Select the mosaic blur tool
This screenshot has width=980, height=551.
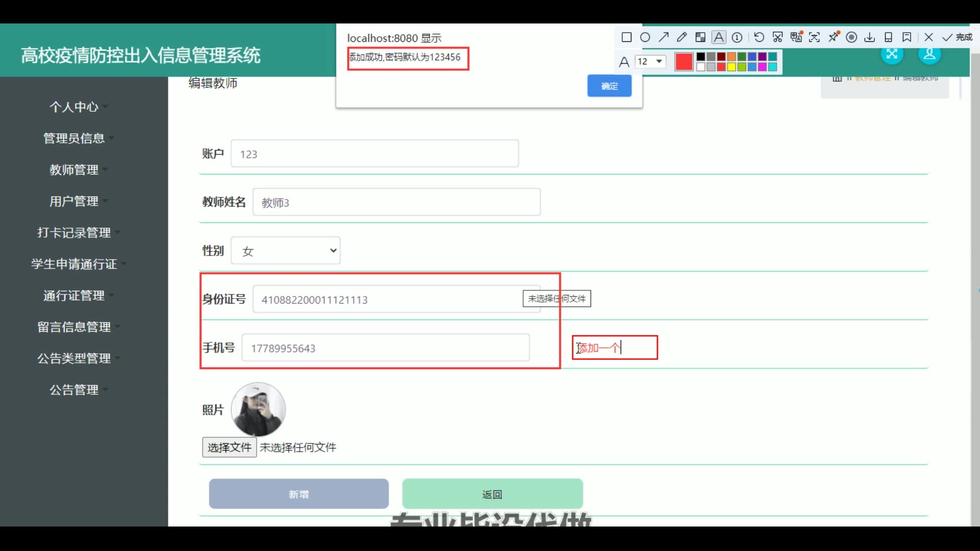[700, 37]
